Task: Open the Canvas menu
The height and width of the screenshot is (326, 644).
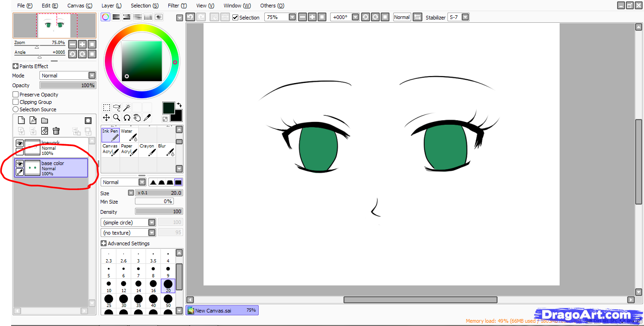Action: coord(80,6)
